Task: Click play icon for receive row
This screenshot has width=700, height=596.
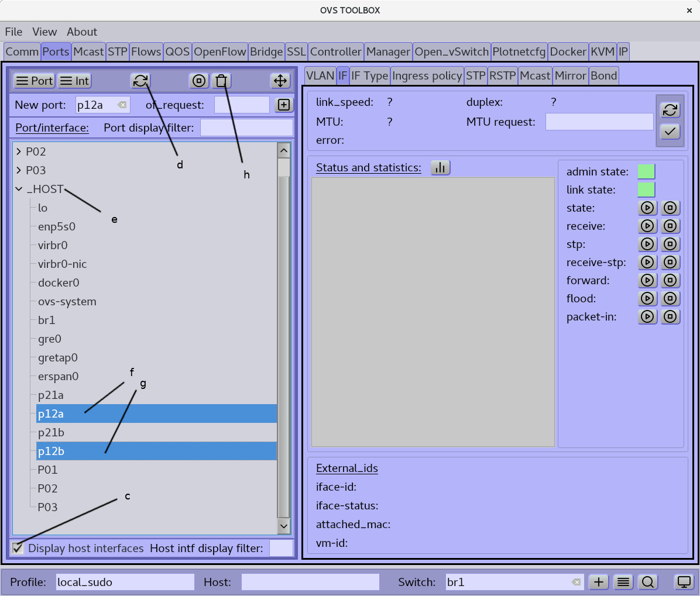Action: click(x=647, y=226)
